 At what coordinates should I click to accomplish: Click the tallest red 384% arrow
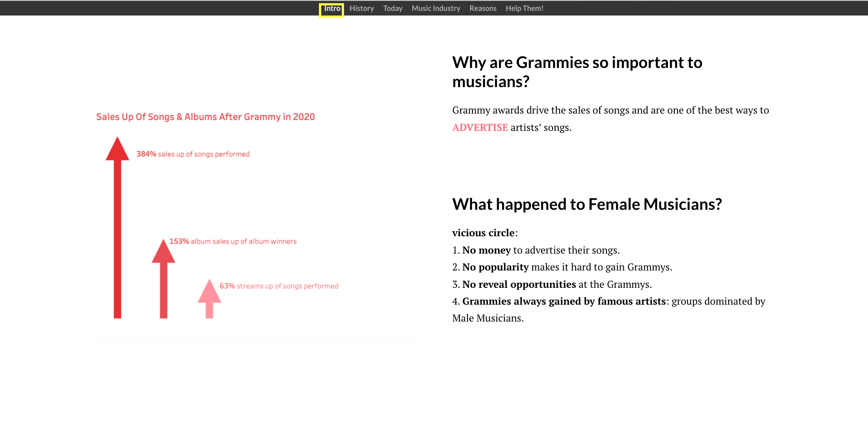tap(118, 228)
